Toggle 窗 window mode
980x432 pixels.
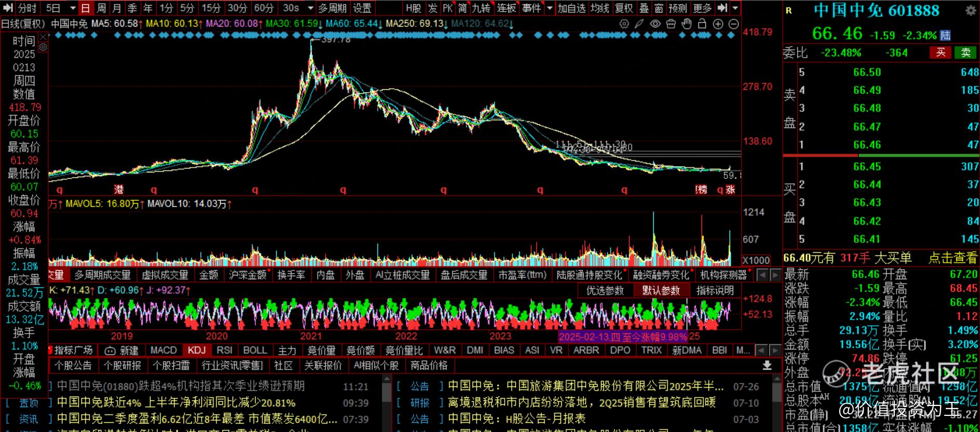coord(659,8)
